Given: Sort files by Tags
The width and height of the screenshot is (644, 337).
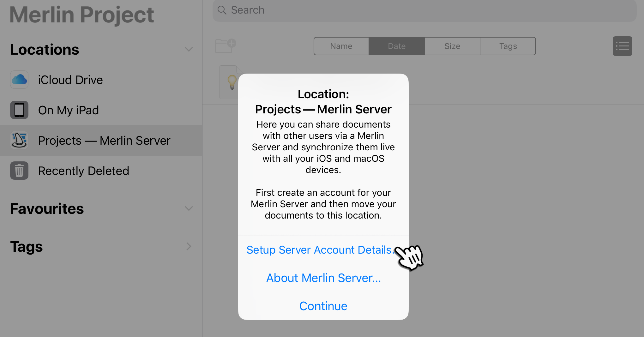Looking at the screenshot, I should click(x=508, y=46).
